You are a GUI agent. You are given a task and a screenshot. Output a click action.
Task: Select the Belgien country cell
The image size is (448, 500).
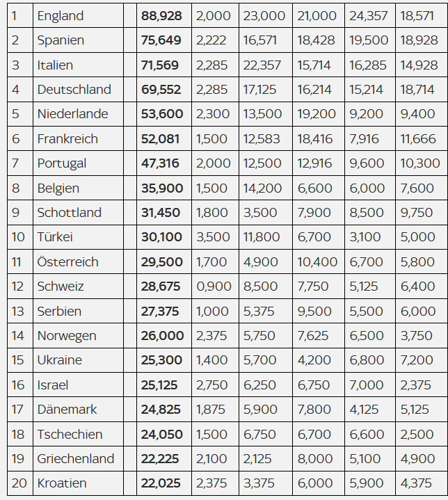(78, 188)
